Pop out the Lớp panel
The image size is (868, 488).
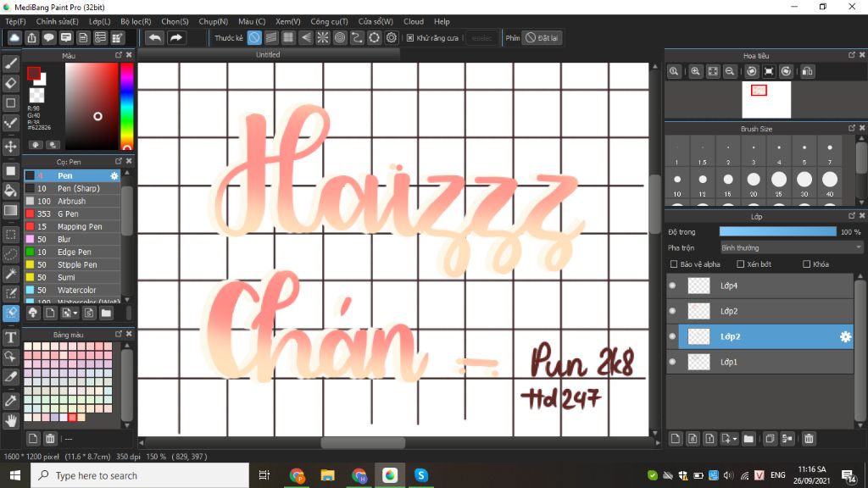click(851, 216)
